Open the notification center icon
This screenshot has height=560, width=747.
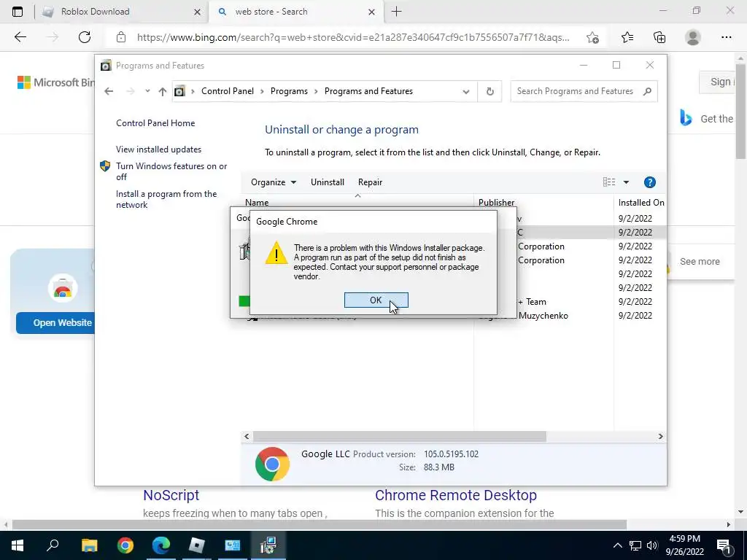724,545
